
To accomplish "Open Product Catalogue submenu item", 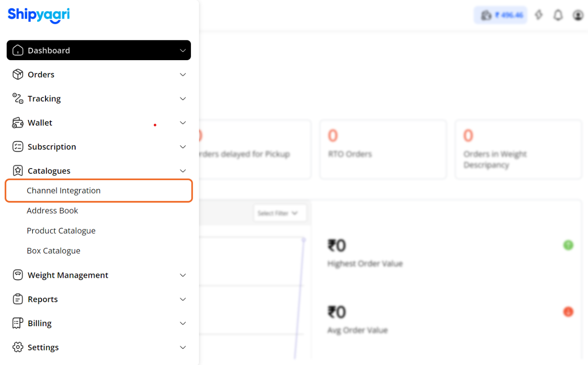I will [61, 231].
